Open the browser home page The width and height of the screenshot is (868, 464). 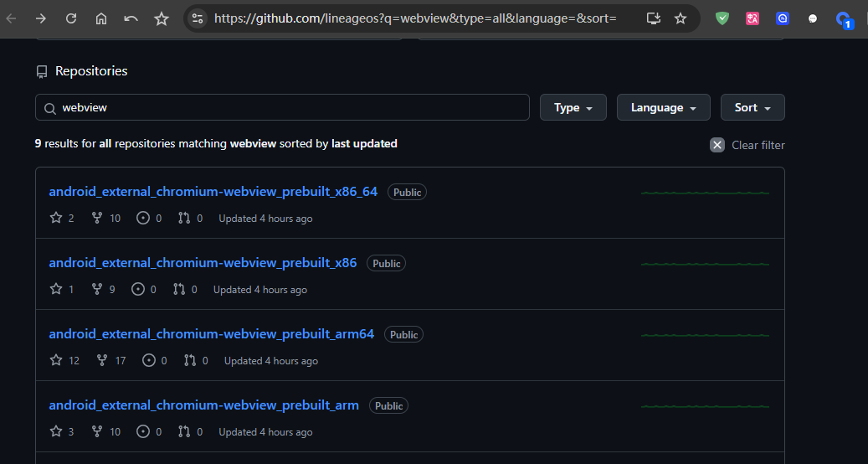tap(101, 18)
